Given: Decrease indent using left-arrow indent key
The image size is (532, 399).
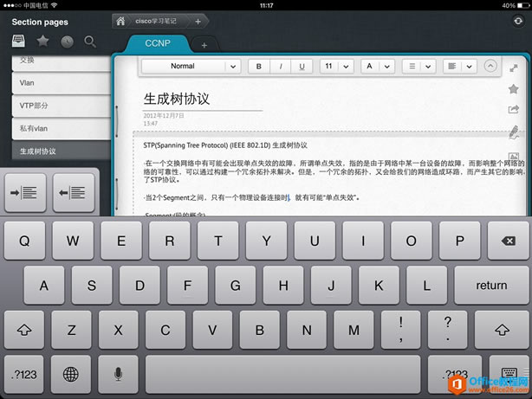Looking at the screenshot, I should tap(74, 193).
